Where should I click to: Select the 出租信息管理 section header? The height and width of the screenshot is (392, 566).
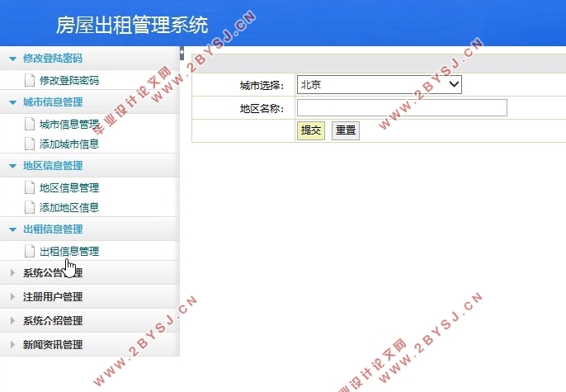click(89, 229)
